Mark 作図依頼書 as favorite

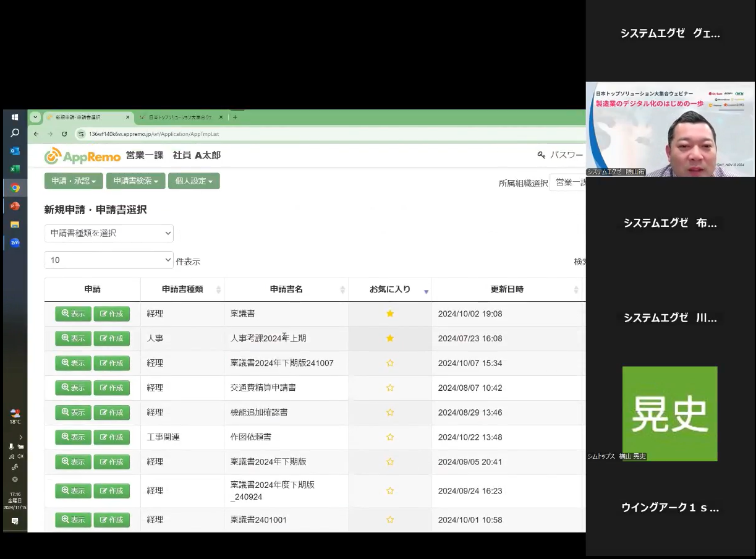390,437
